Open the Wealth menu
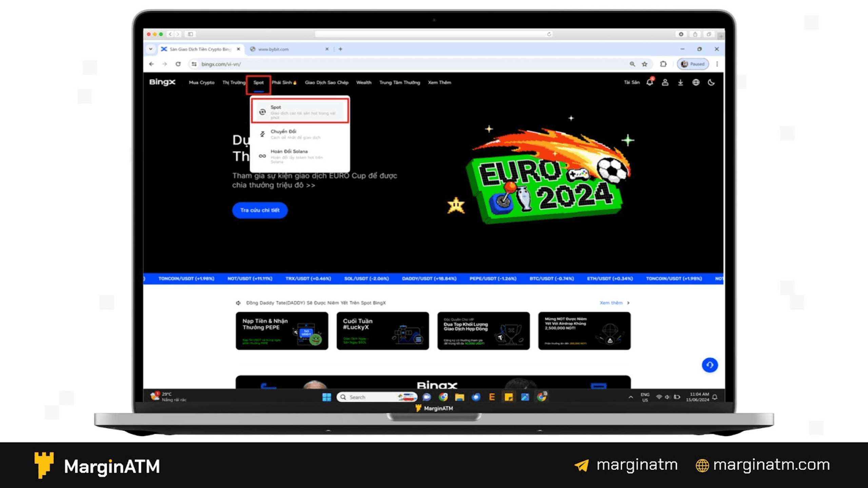Image resolution: width=868 pixels, height=488 pixels. pos(363,82)
